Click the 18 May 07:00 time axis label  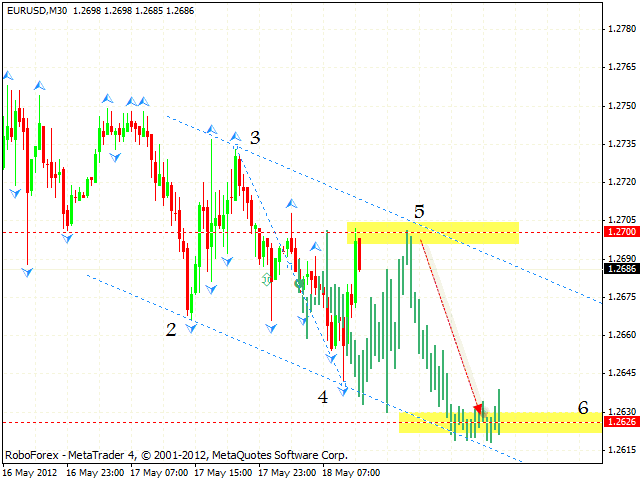point(354,471)
